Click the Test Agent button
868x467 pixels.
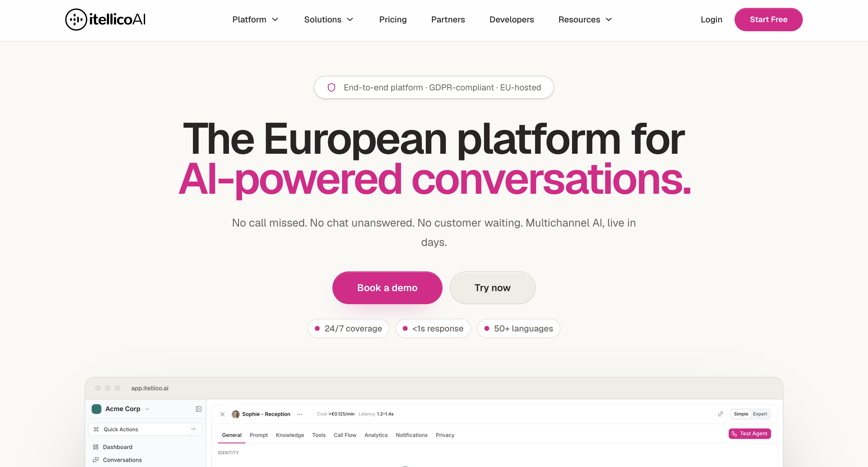749,434
